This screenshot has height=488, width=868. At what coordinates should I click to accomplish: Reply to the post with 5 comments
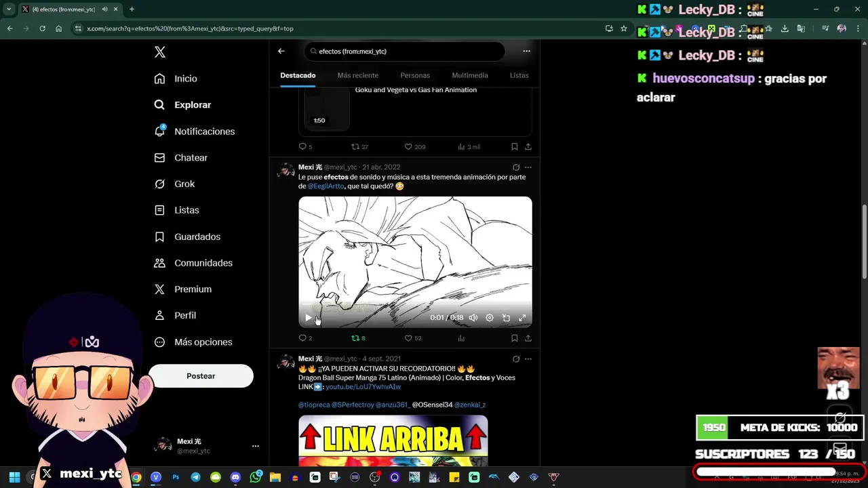coord(306,147)
